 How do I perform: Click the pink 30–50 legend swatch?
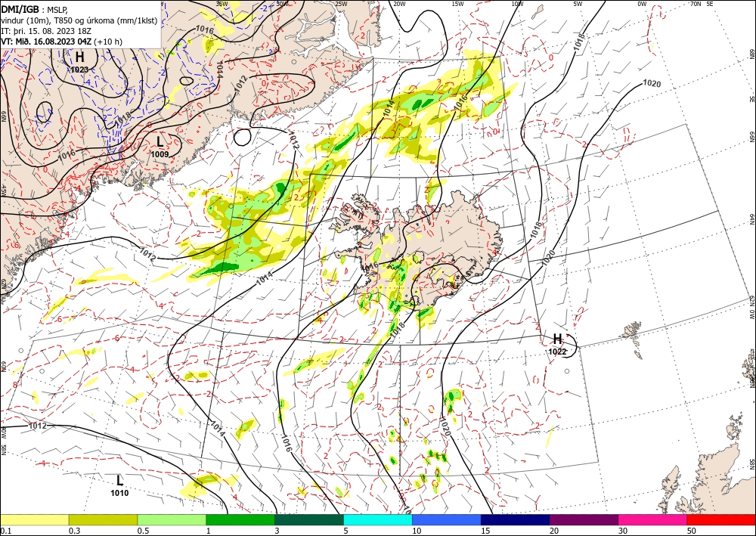pyautogui.click(x=652, y=519)
